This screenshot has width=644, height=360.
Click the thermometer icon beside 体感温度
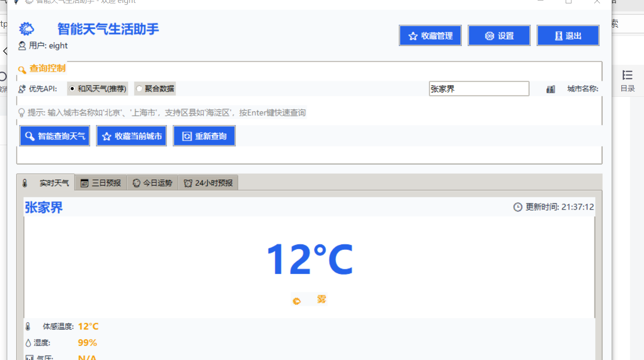coord(28,326)
